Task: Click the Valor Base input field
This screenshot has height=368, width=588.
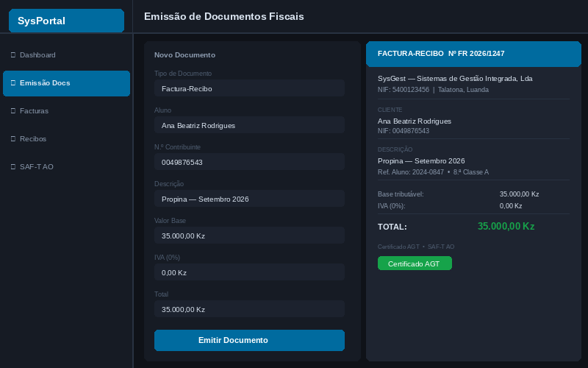Action: pyautogui.click(x=249, y=236)
